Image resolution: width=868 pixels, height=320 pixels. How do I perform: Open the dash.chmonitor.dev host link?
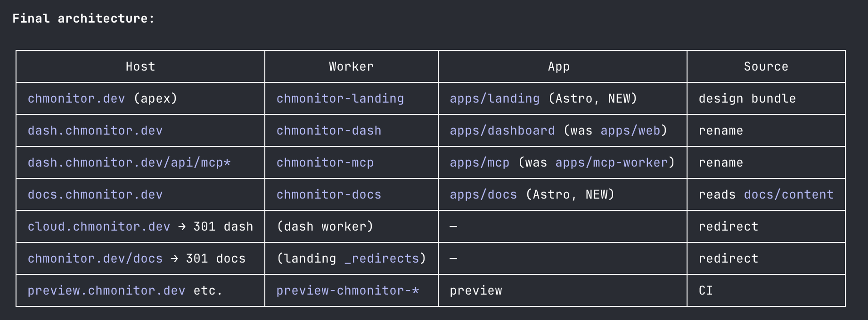click(x=95, y=130)
